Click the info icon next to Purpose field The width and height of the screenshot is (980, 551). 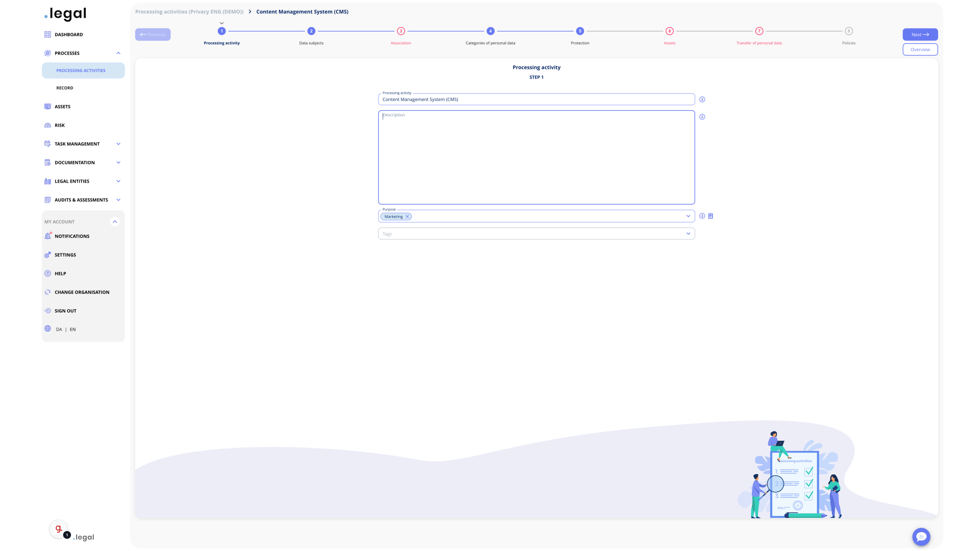702,216
